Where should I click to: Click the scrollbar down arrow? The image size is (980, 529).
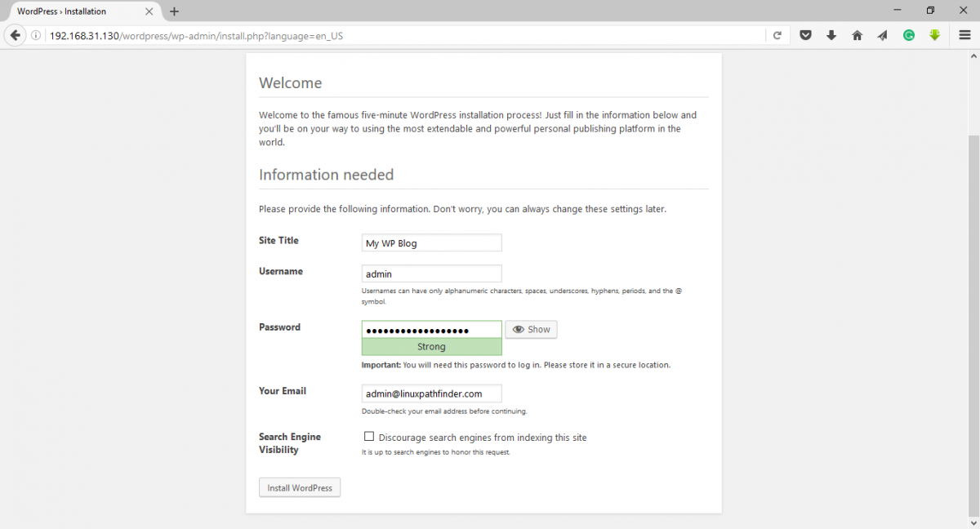[x=973, y=522]
